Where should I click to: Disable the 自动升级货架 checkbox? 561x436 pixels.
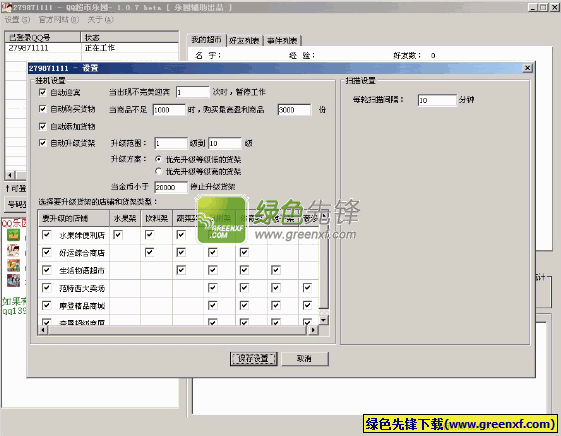pyautogui.click(x=43, y=143)
